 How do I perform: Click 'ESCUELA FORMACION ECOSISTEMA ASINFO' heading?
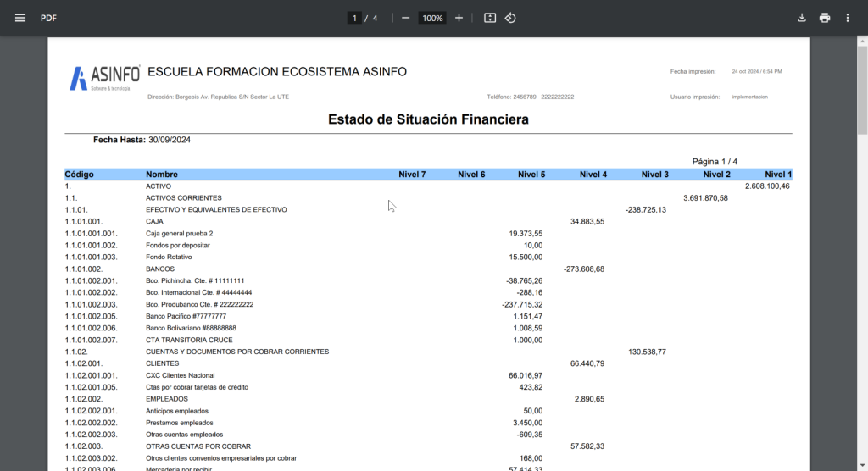(x=277, y=72)
